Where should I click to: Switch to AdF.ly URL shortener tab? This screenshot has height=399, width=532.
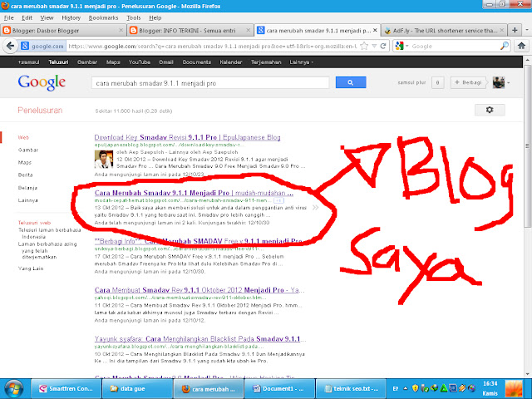tap(444, 30)
